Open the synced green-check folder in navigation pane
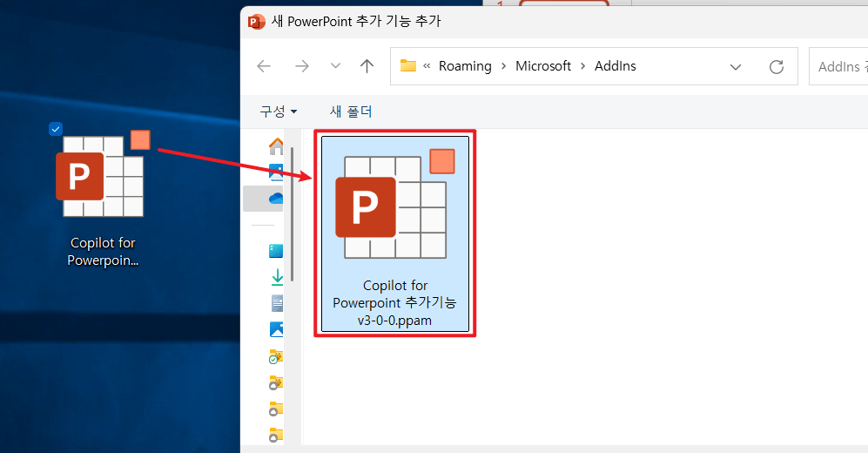868x453 pixels. point(276,356)
